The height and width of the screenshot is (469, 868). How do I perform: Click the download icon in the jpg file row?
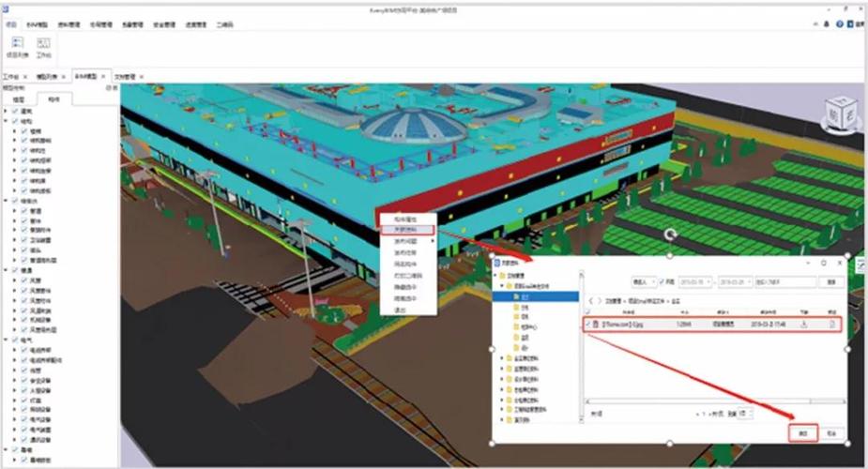804,325
